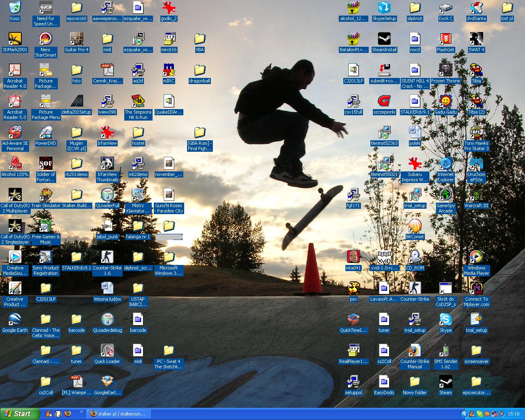
Task: Open the 3DMark2001 shortcut
Action: click(15, 39)
